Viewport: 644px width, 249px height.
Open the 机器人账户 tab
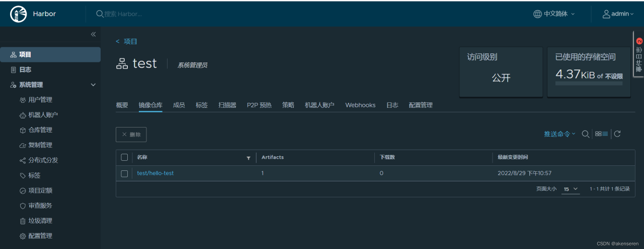pos(319,105)
